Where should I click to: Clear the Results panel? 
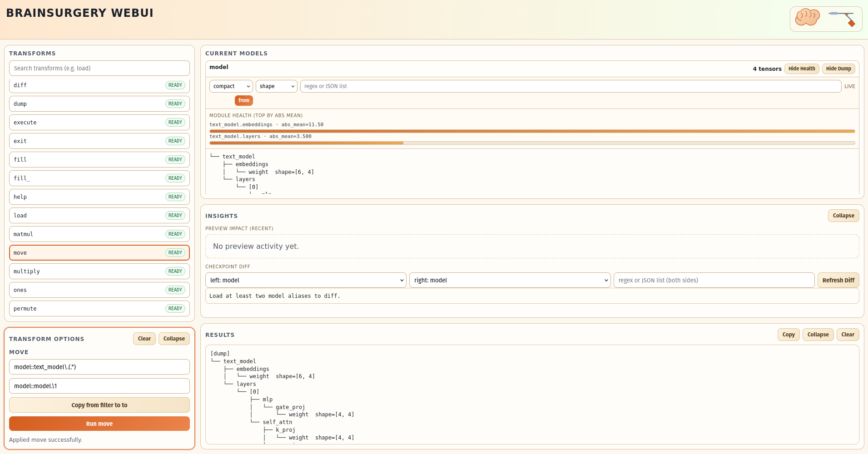[848, 335]
